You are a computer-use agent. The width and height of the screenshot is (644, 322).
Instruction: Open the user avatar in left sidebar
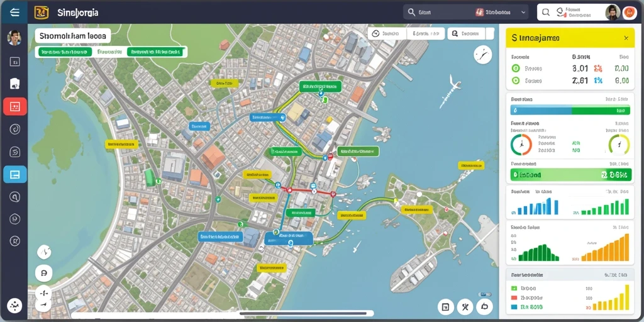click(14, 38)
